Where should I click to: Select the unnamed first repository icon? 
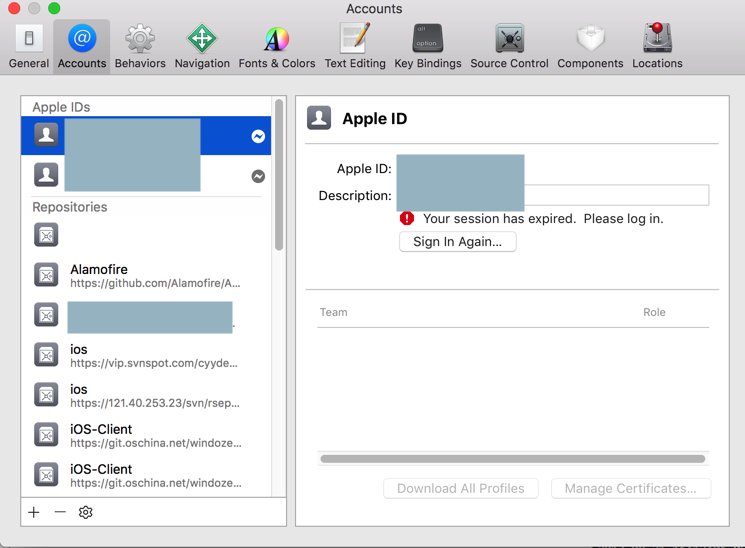(x=46, y=235)
